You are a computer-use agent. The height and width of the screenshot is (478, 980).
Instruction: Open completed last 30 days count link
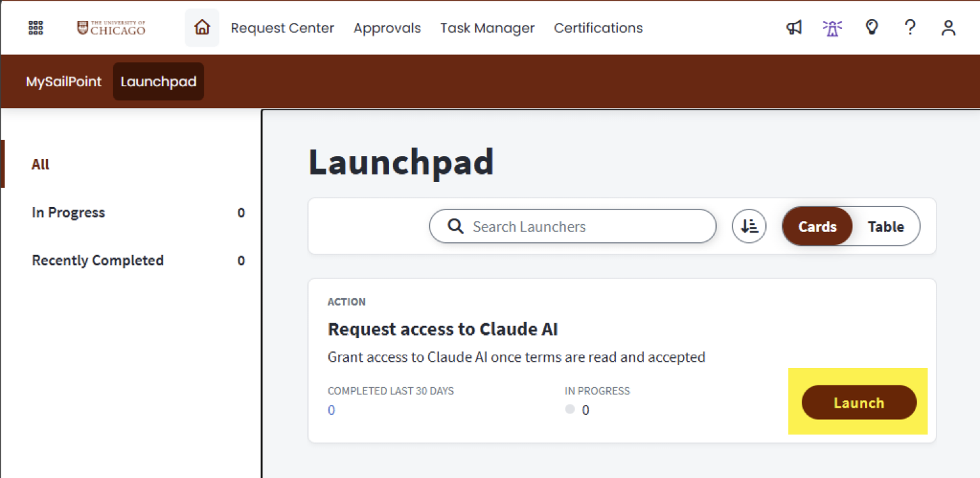tap(332, 410)
